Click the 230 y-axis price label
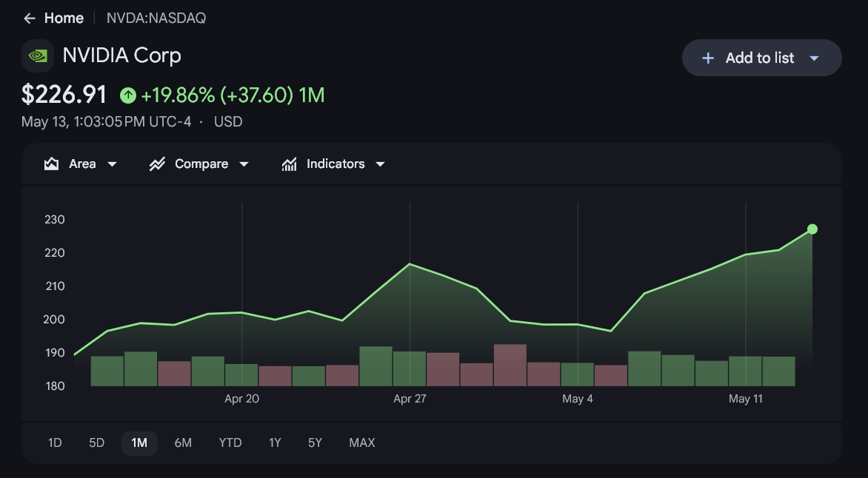This screenshot has height=478, width=868. (55, 220)
